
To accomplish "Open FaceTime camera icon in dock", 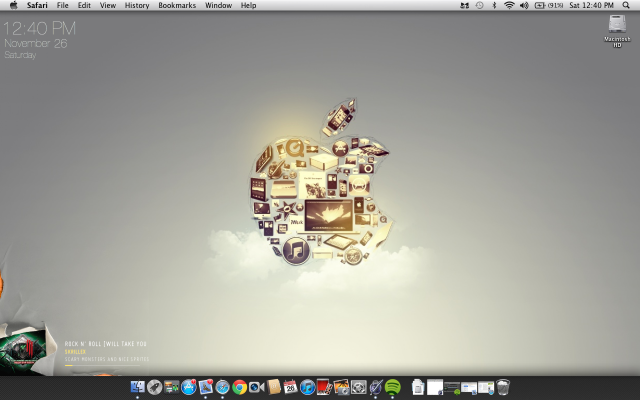I will point(256,387).
